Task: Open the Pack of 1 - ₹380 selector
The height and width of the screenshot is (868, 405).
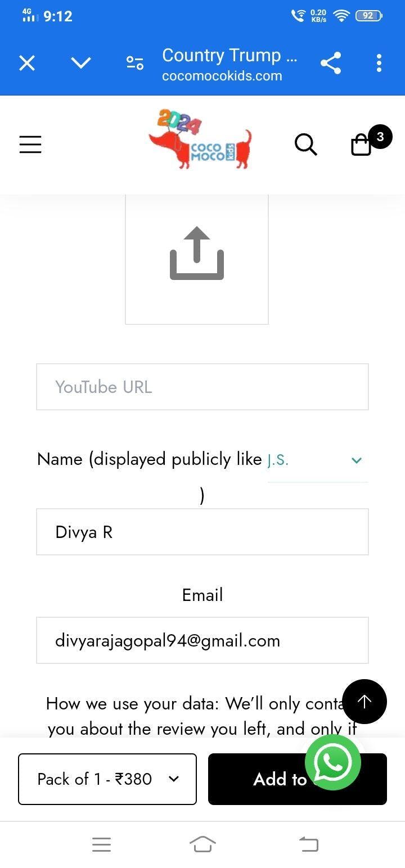Action: (107, 779)
